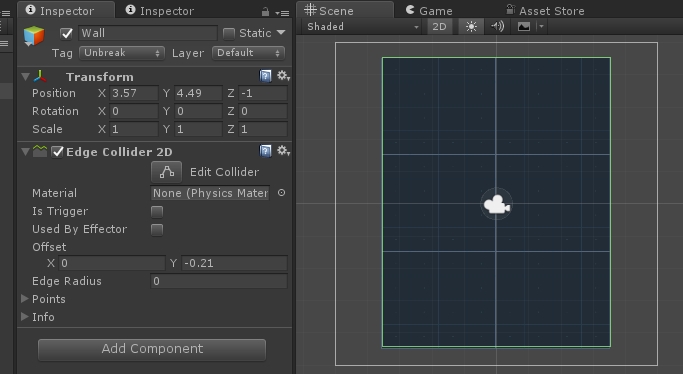Open Material object picker circle
This screenshot has width=683, height=374.
(x=281, y=193)
